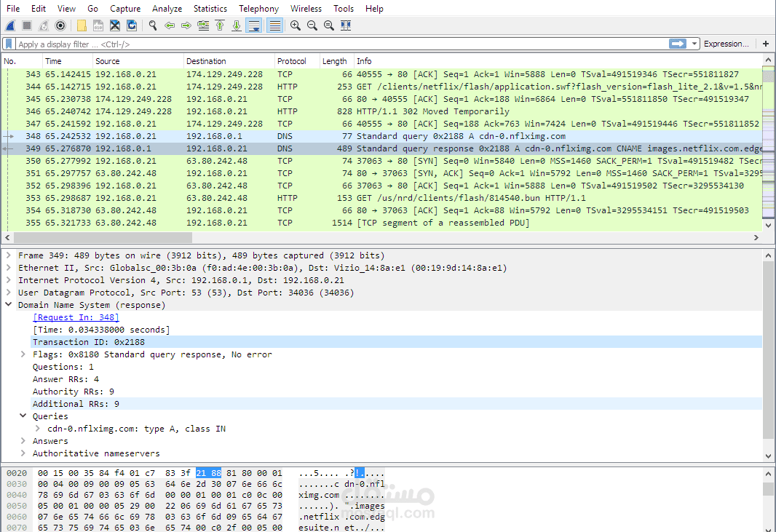Image resolution: width=776 pixels, height=532 pixels.
Task: Click into the display filter input field
Action: pos(341,44)
